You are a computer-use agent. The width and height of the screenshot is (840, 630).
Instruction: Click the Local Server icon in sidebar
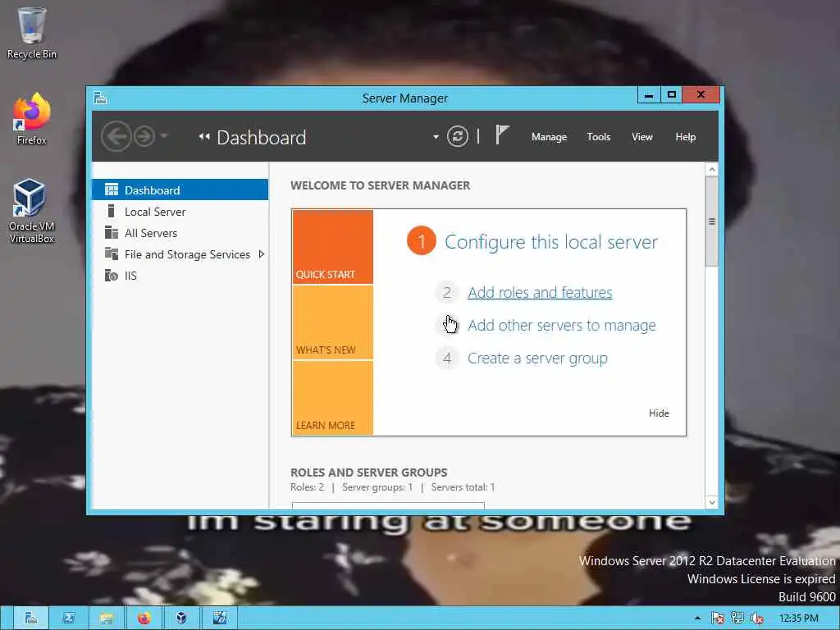112,211
